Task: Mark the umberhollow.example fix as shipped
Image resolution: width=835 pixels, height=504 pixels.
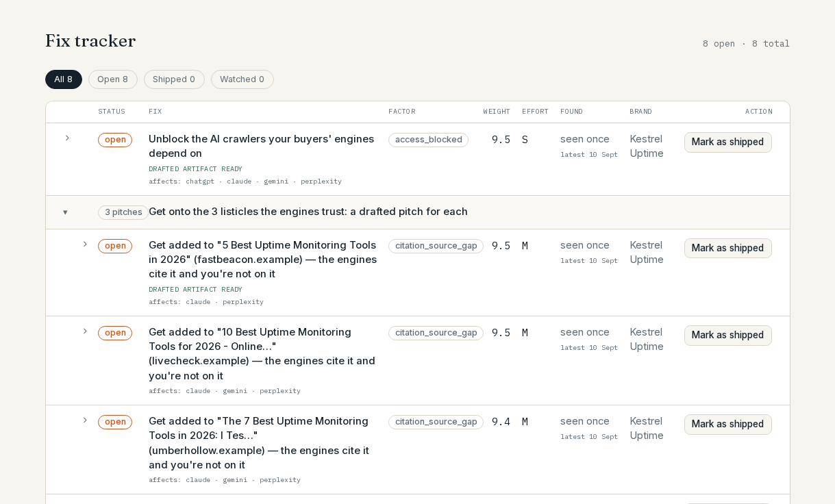Action: pyautogui.click(x=727, y=425)
